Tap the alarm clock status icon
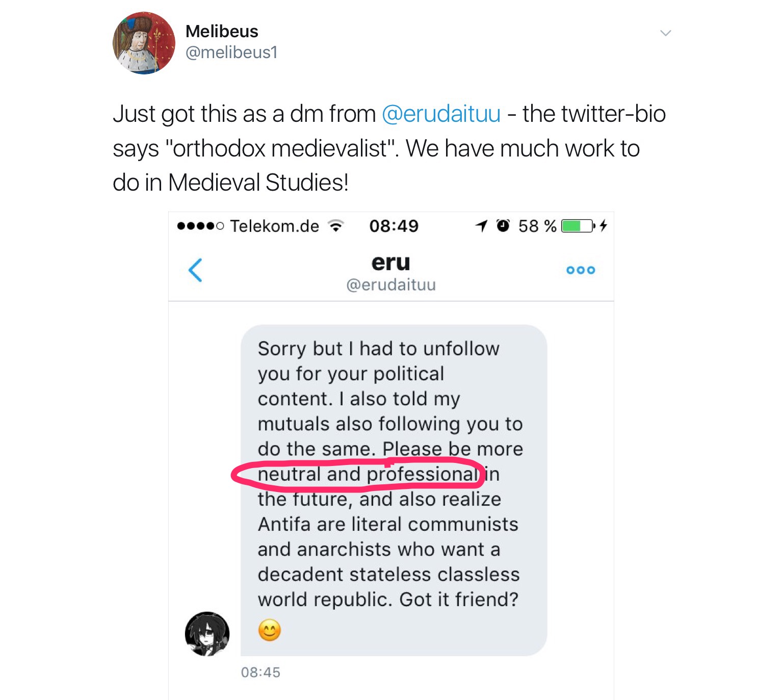The image size is (783, 700). click(x=503, y=225)
